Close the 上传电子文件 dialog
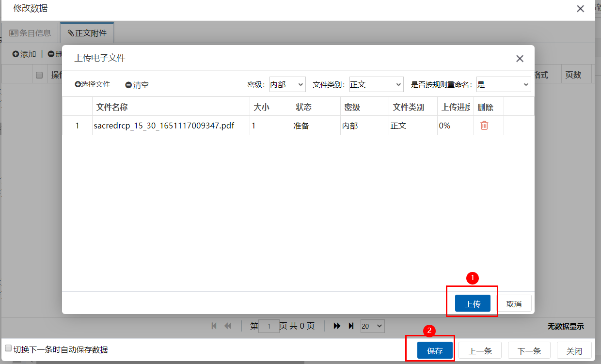601x364 pixels. tap(520, 59)
